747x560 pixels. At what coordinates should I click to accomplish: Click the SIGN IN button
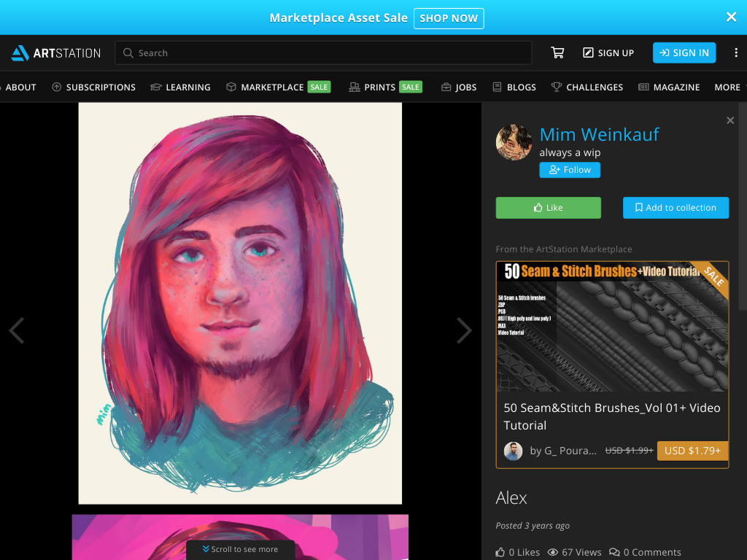(684, 52)
